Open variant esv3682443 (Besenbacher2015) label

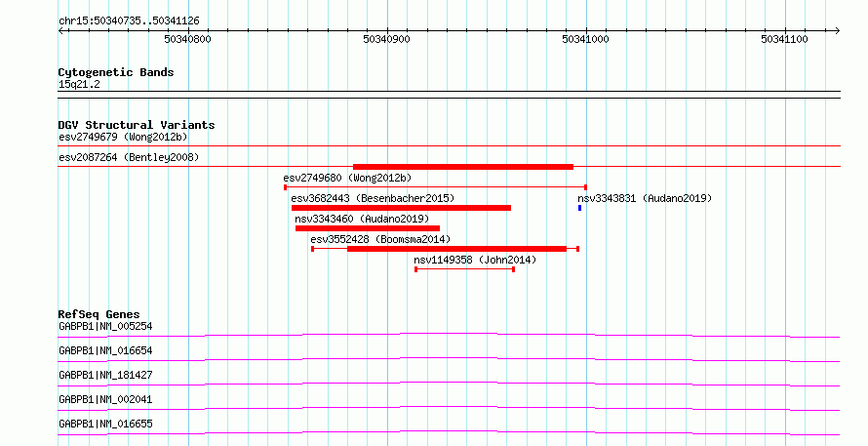[x=373, y=198]
